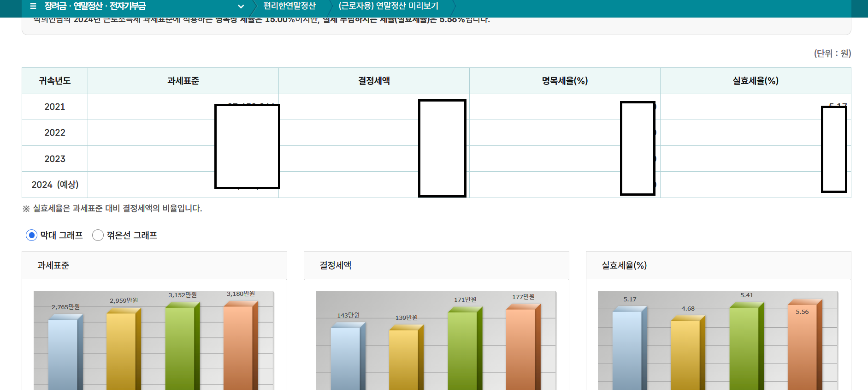
Task: Click the 명목세율(%) column header
Action: (x=565, y=81)
